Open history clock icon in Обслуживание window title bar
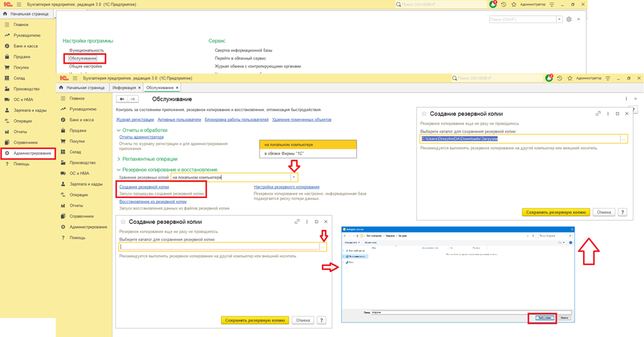 click(x=559, y=78)
